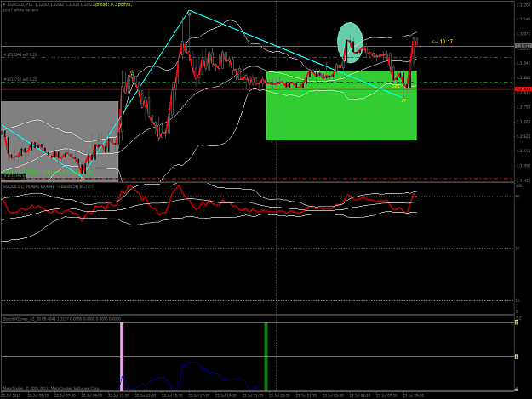
Task: Click the 1.31490 price scale value
Action: point(523,166)
